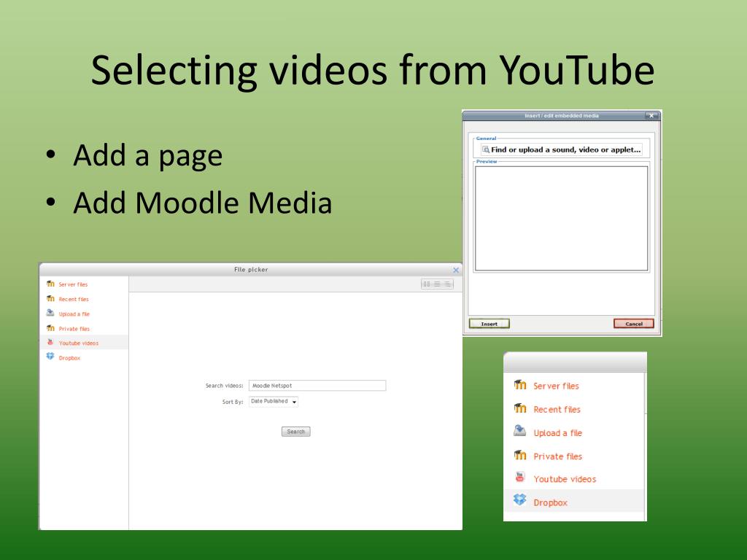Click the Insert / edit embedded media title
This screenshot has width=747, height=560.
click(x=561, y=116)
